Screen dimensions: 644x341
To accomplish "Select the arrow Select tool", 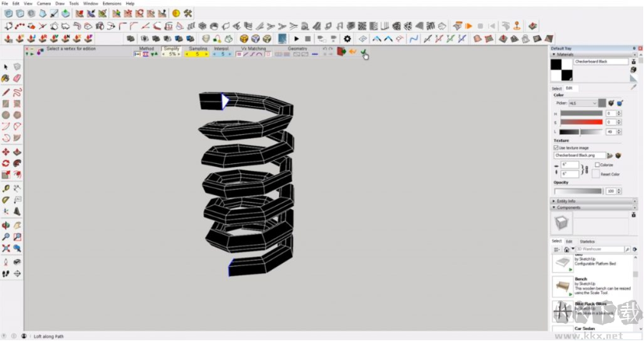I will tap(6, 67).
